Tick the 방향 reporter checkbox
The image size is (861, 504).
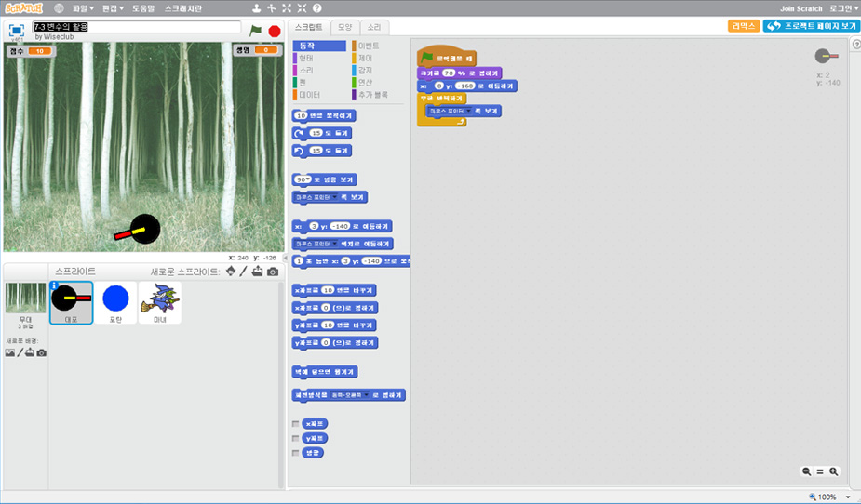296,453
